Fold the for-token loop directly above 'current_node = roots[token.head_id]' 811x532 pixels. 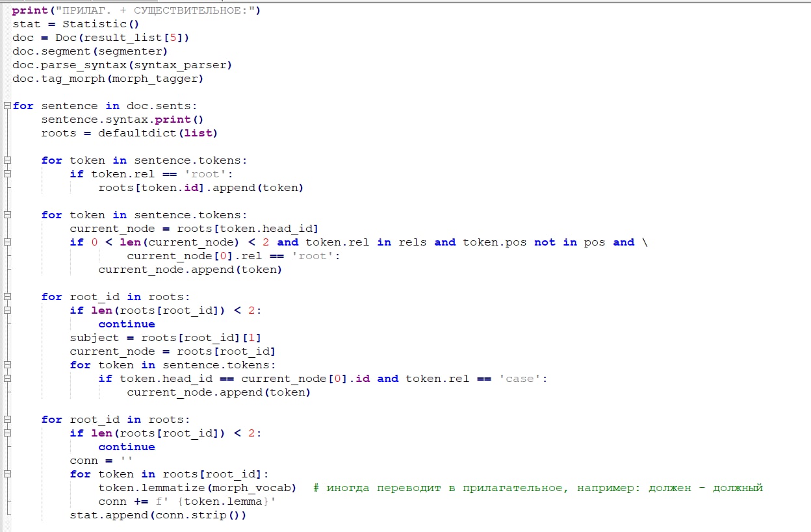[6, 215]
